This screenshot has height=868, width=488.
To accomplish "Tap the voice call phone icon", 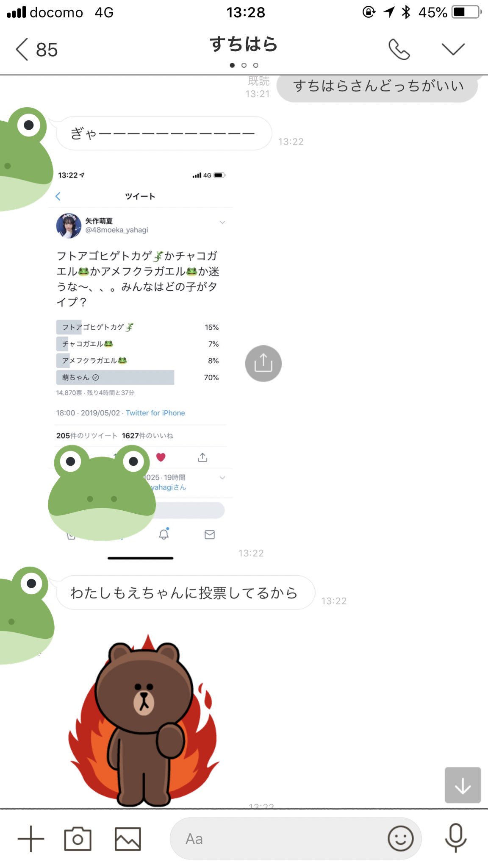I will pos(399,50).
